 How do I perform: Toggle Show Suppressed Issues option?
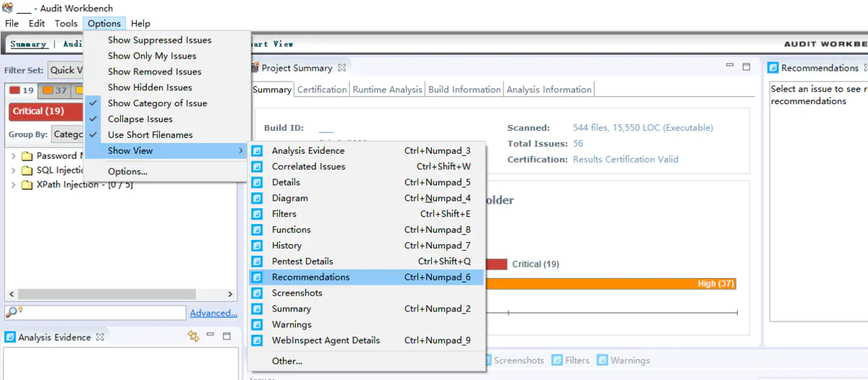pos(160,40)
